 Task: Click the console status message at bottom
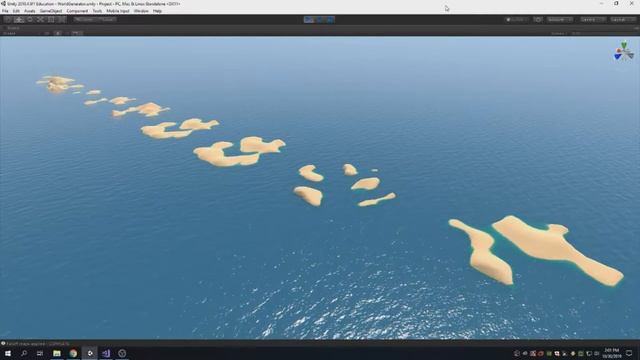(36, 344)
